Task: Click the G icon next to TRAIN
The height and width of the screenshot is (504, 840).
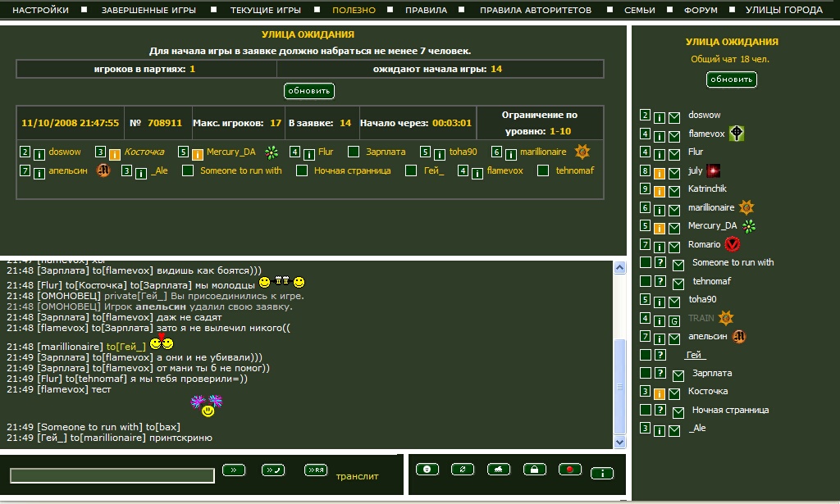Action: 674,321
